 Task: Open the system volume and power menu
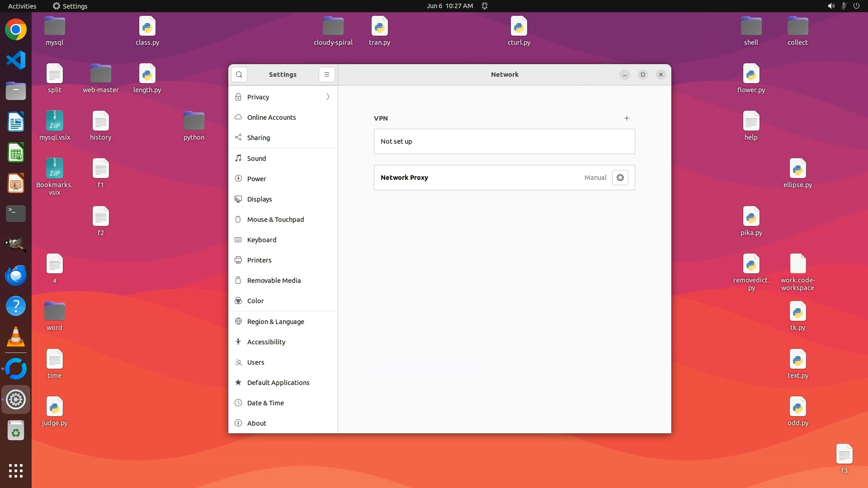(843, 6)
